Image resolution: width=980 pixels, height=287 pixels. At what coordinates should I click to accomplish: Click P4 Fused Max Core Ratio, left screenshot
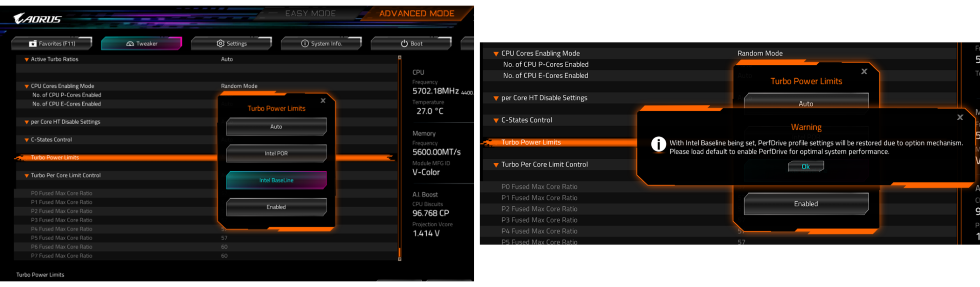pos(62,229)
